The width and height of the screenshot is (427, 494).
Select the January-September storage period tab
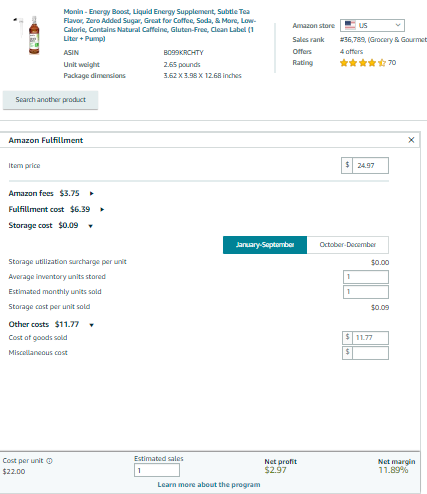265,245
